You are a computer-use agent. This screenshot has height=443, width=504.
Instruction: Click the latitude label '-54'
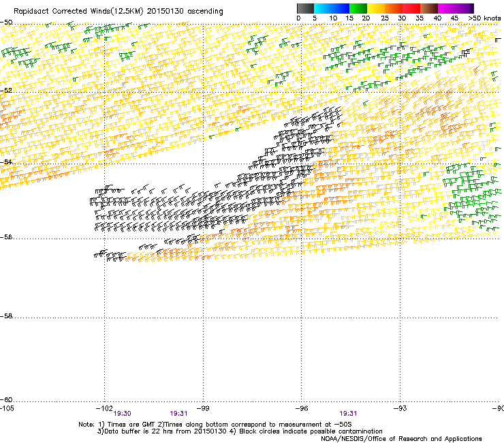coord(6,162)
